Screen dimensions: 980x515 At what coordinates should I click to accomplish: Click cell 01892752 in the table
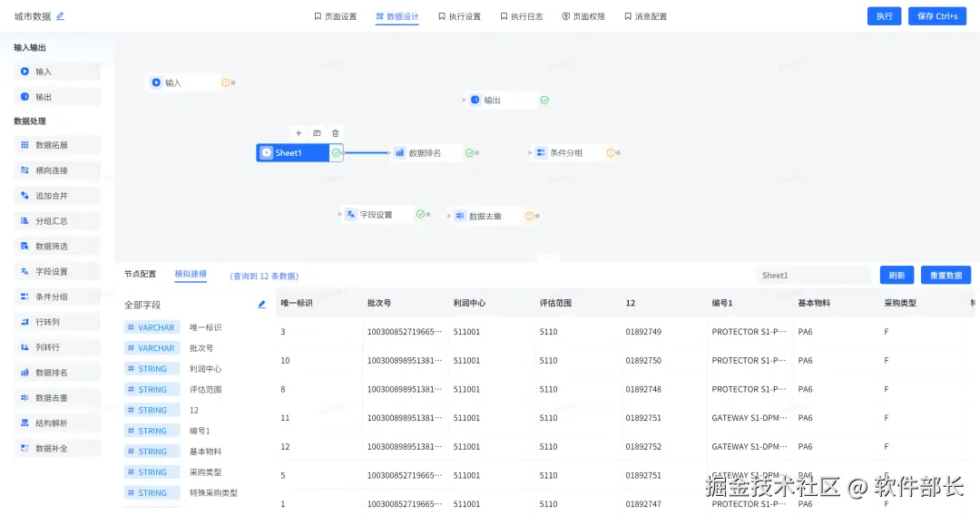(x=643, y=446)
